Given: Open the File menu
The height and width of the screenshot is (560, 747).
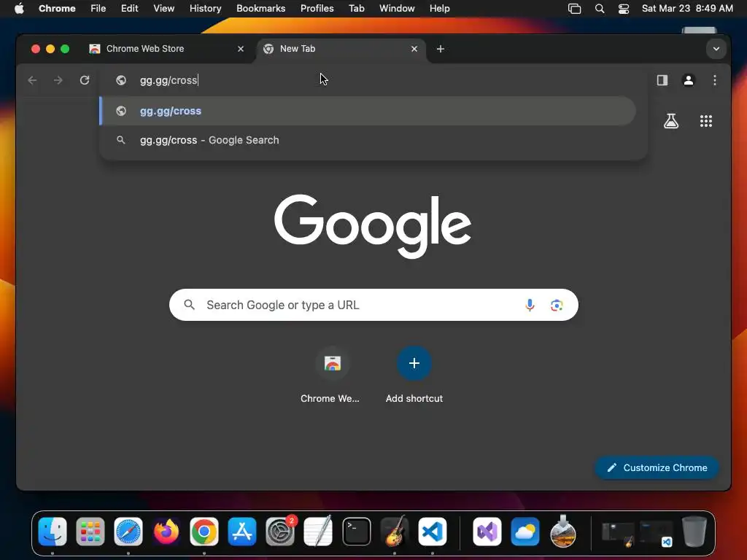Looking at the screenshot, I should coord(98,8).
